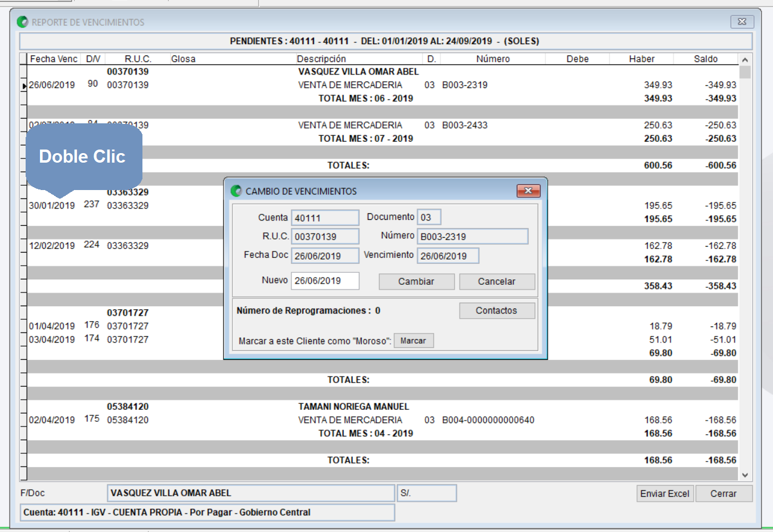
Task: Click the Cambiar button
Action: (x=417, y=281)
